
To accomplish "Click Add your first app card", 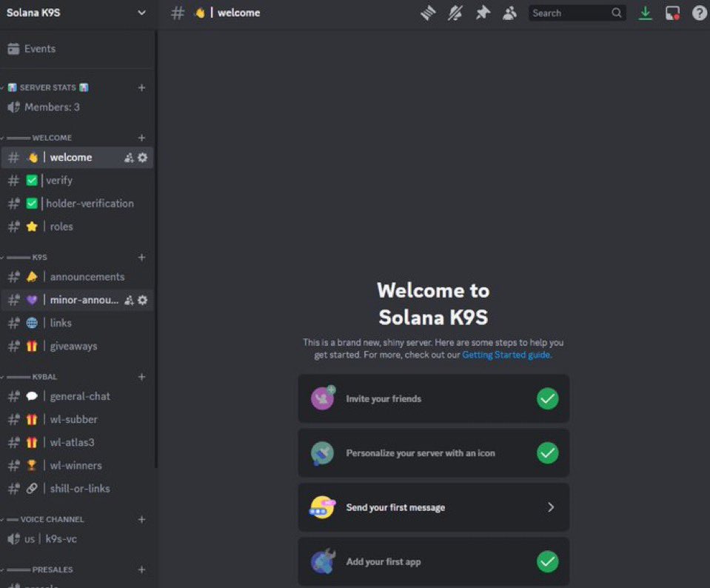I will click(x=433, y=562).
